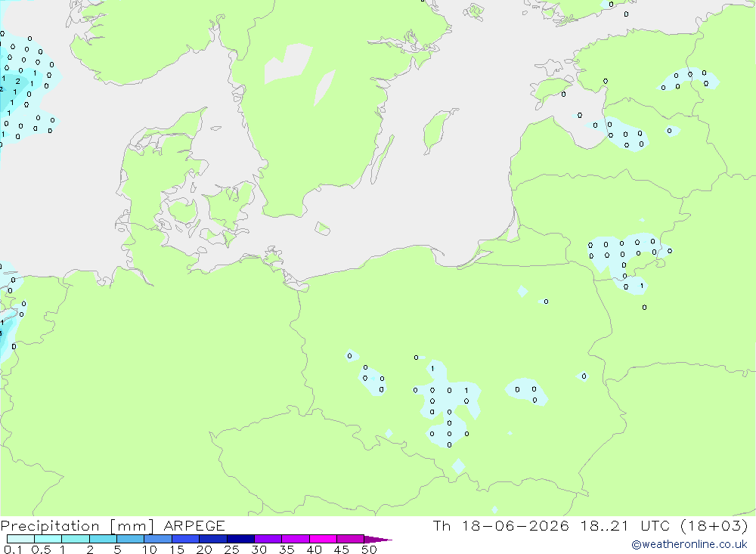Pick the 15–20 mm legend color swatch
This screenshot has height=554, width=756.
[x=186, y=539]
